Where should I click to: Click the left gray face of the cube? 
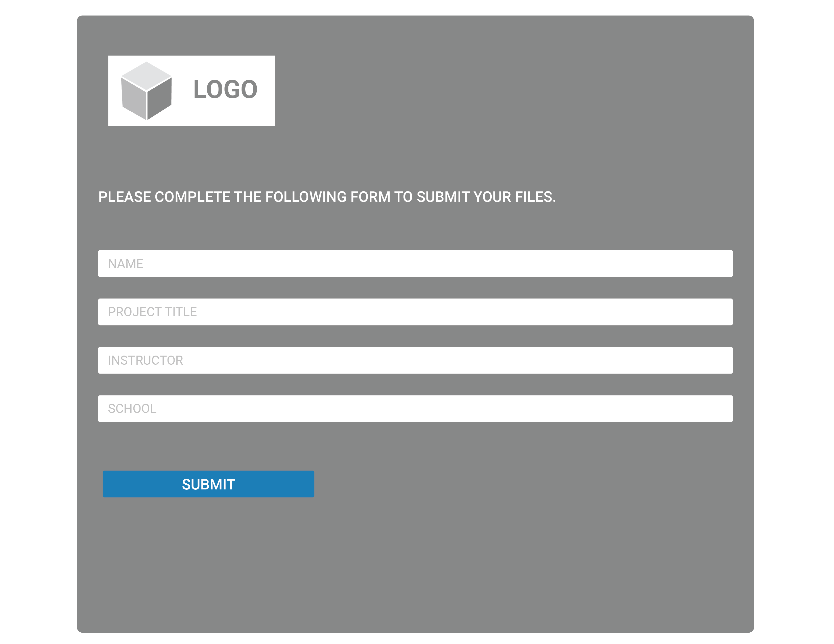coord(134,99)
